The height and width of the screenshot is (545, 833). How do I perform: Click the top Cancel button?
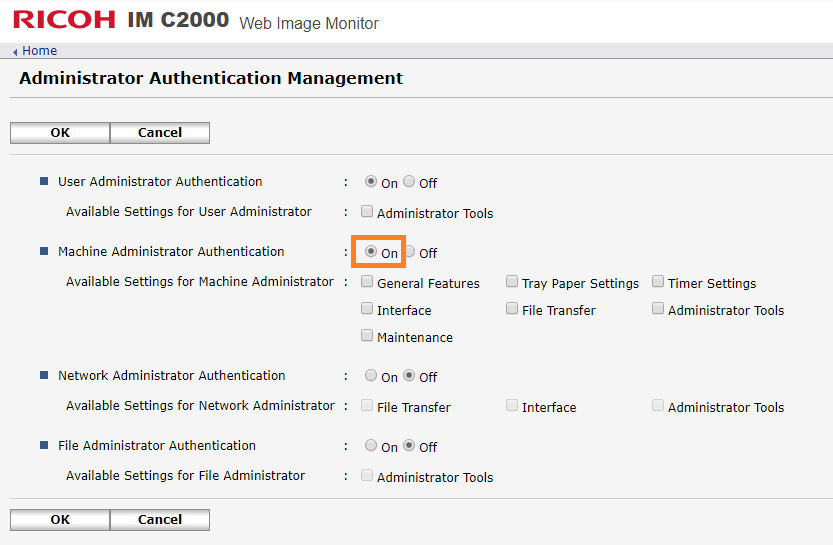tap(160, 133)
